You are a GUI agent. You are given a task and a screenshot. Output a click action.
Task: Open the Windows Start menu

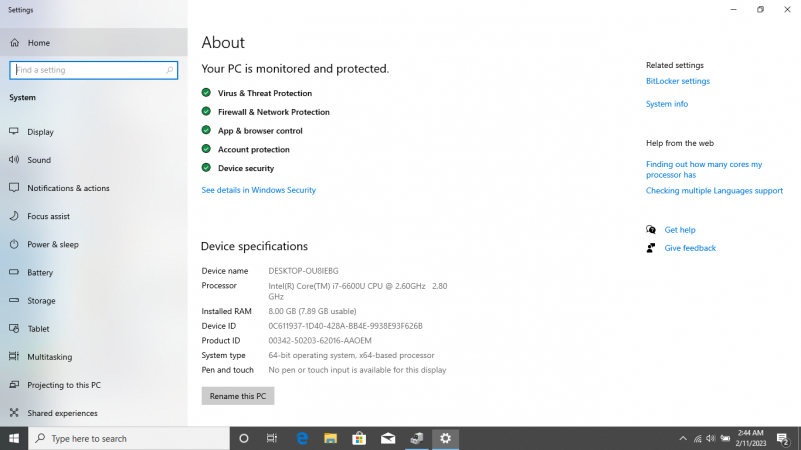point(14,438)
